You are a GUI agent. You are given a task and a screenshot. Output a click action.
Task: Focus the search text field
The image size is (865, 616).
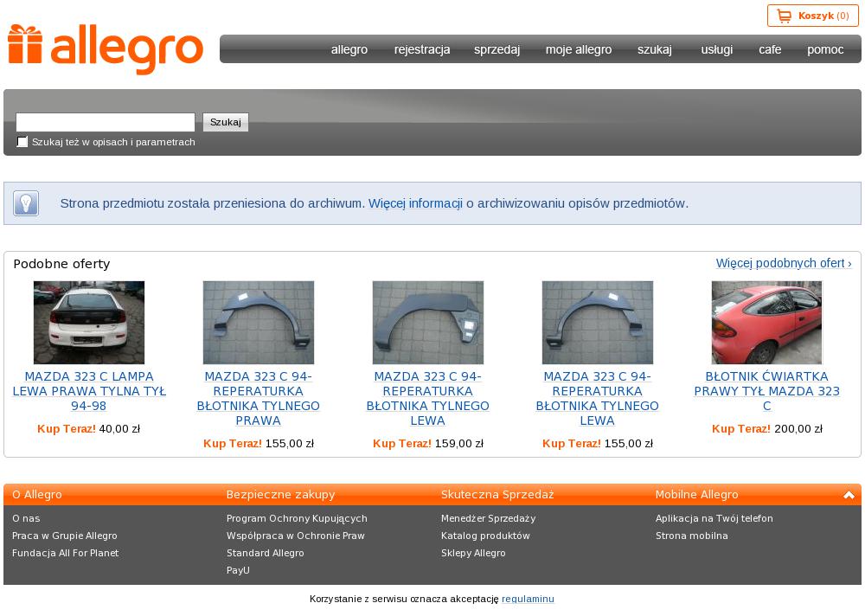pyautogui.click(x=106, y=122)
